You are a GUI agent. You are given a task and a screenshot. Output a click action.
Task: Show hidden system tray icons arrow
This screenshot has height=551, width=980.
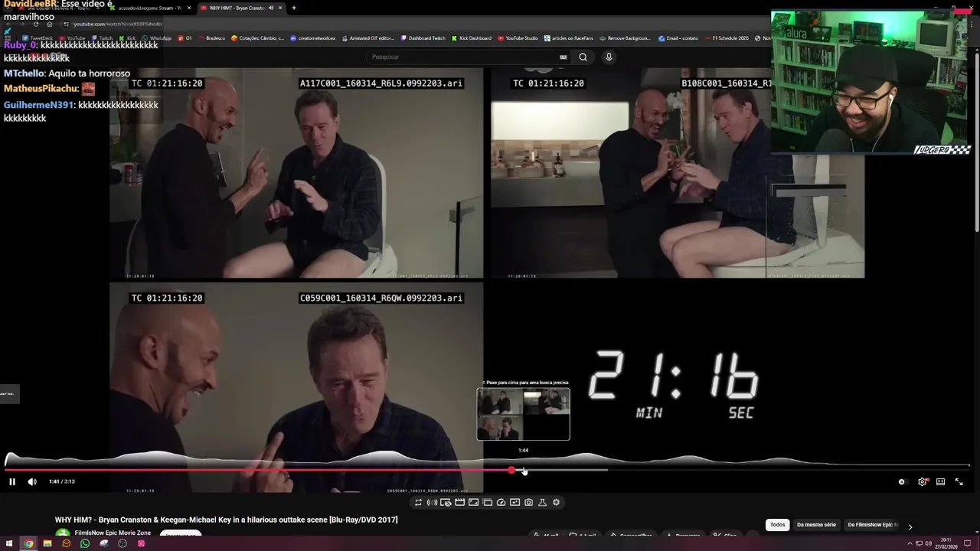[x=910, y=543]
